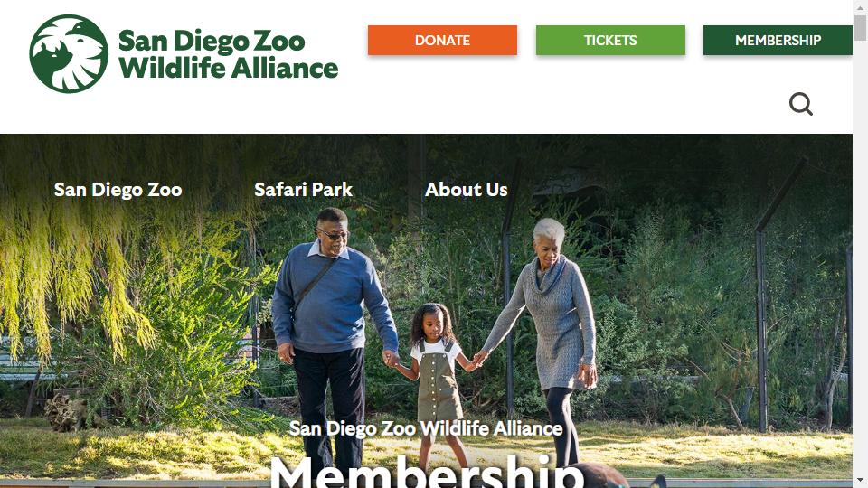Click the orange DONATE button
868x488 pixels.
point(442,41)
